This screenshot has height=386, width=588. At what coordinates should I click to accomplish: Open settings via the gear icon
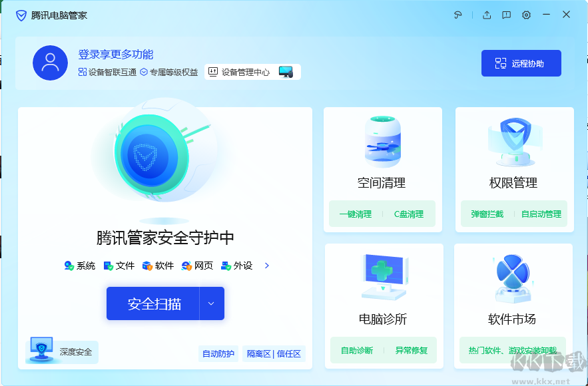click(526, 14)
